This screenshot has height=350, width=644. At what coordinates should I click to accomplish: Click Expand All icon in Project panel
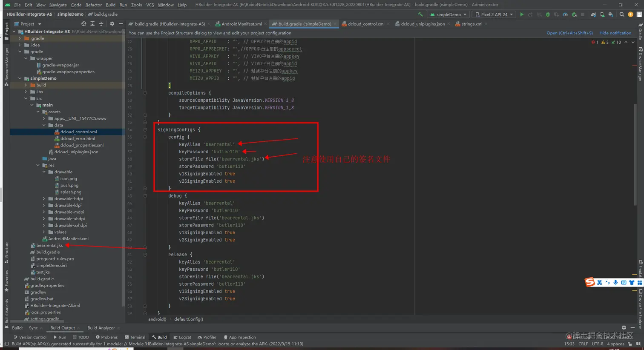coord(92,24)
